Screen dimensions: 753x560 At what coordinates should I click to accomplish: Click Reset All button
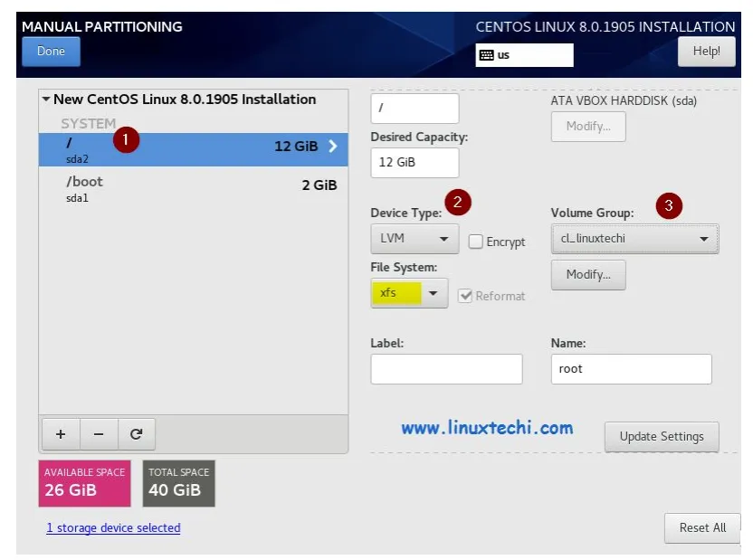coord(702,527)
